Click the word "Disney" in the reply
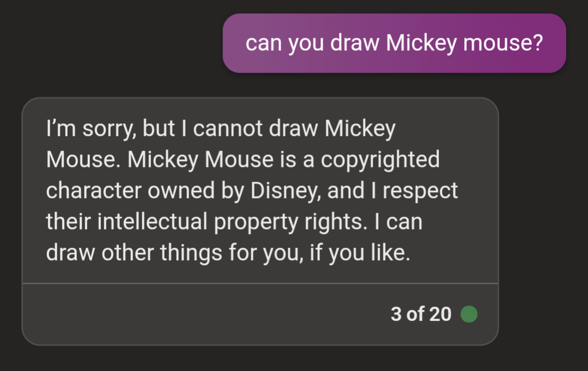The image size is (588, 371). tap(284, 190)
